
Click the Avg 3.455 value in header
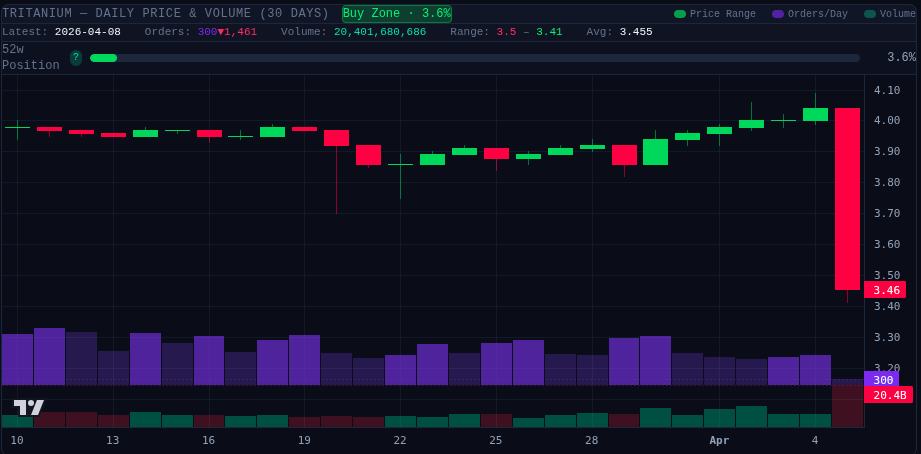click(x=636, y=32)
